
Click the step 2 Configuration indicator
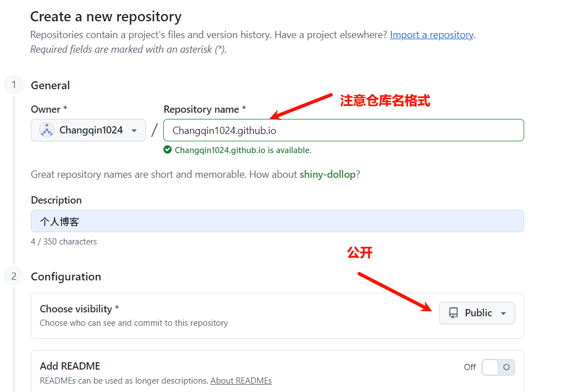tap(13, 276)
